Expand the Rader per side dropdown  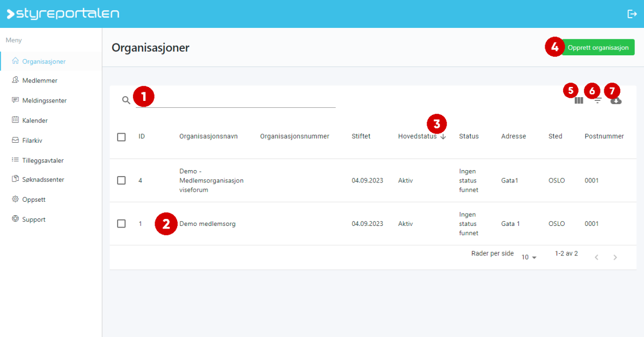[x=529, y=258]
